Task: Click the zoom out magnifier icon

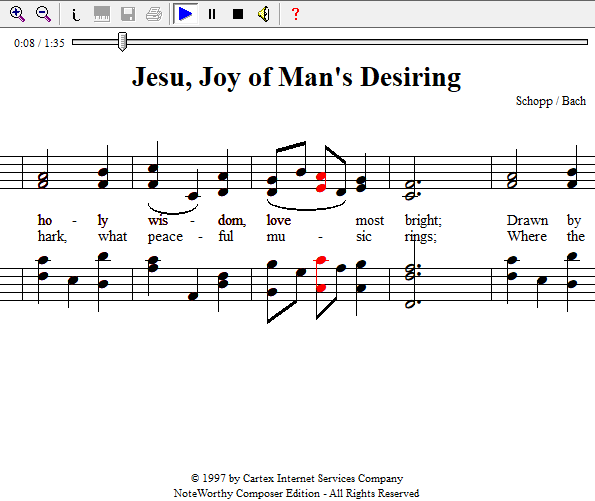Action: (x=43, y=14)
